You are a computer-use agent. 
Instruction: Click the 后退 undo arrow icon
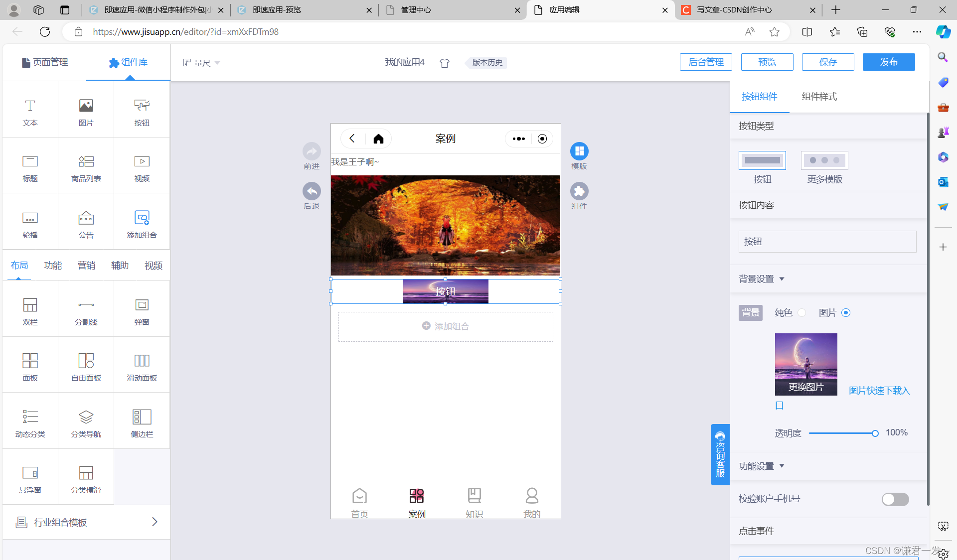click(312, 191)
